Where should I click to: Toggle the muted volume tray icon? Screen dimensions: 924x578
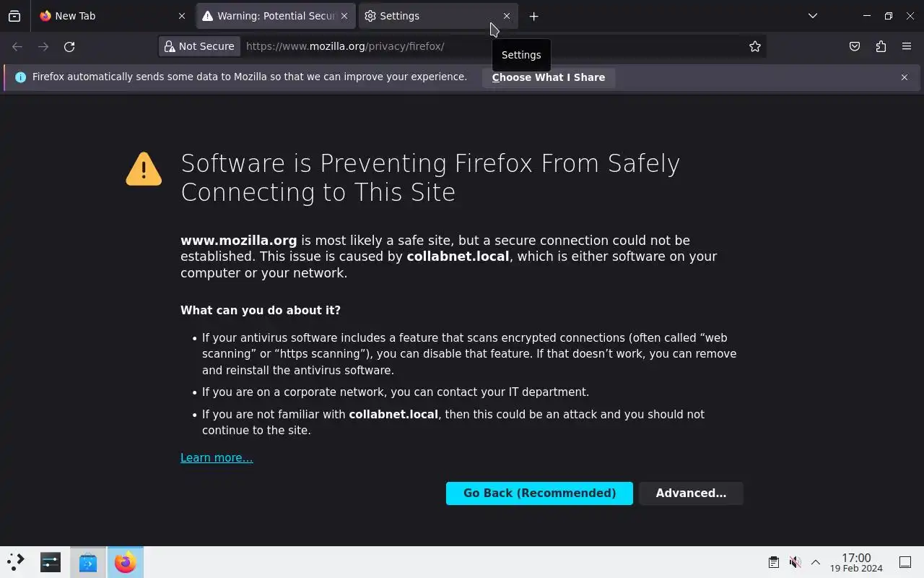795,562
